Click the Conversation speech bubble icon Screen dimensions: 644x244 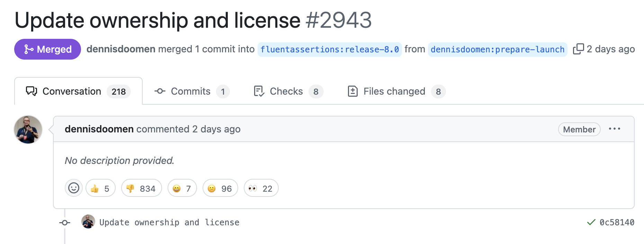[x=32, y=91]
